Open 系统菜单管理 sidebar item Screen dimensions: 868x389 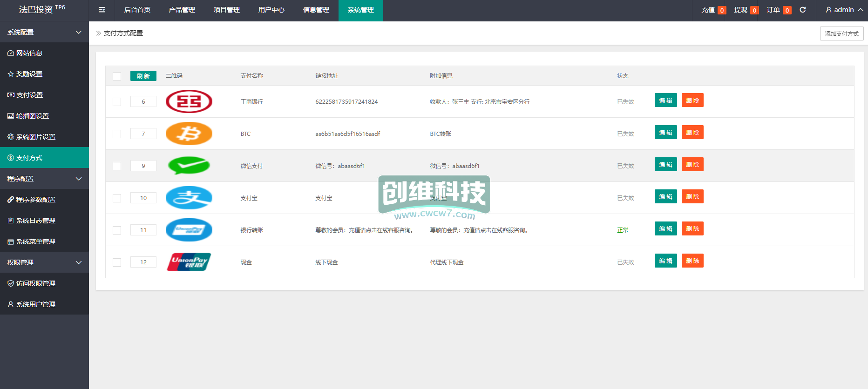[44, 241]
